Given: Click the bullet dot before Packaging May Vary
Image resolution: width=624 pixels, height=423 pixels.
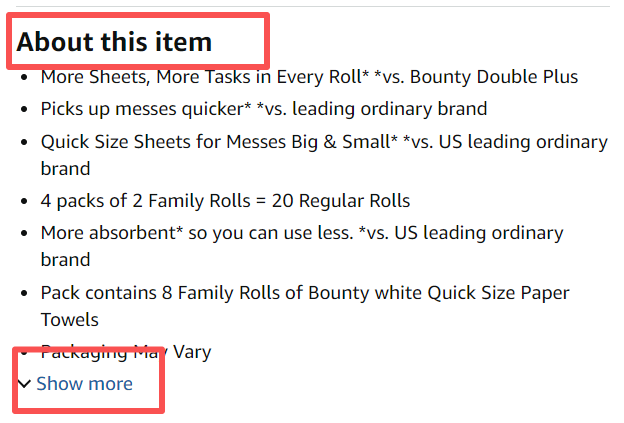Looking at the screenshot, I should coord(24,352).
